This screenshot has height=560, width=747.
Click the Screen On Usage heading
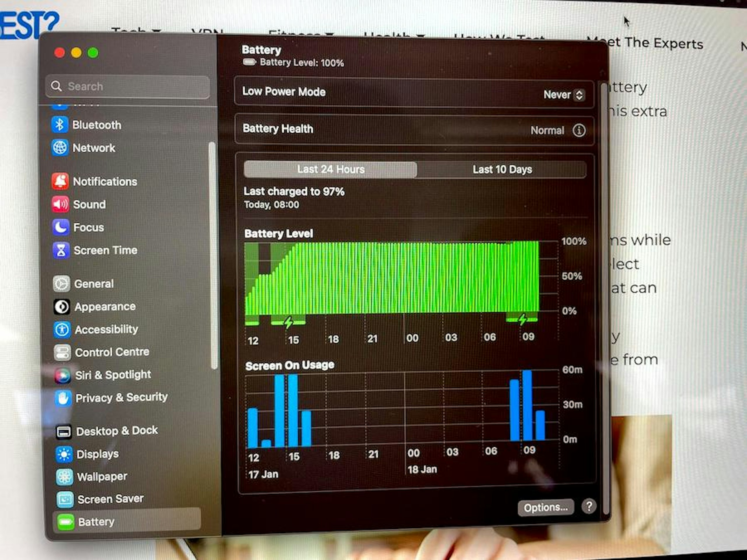290,365
